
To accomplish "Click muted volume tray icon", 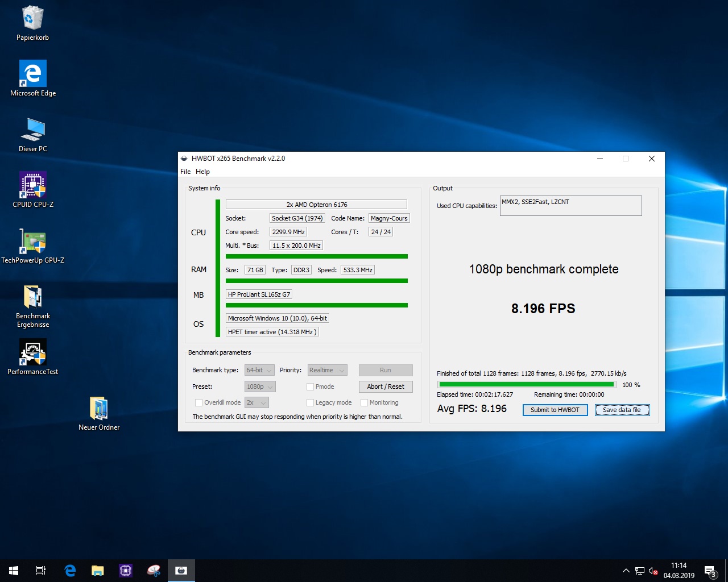I will 653,571.
